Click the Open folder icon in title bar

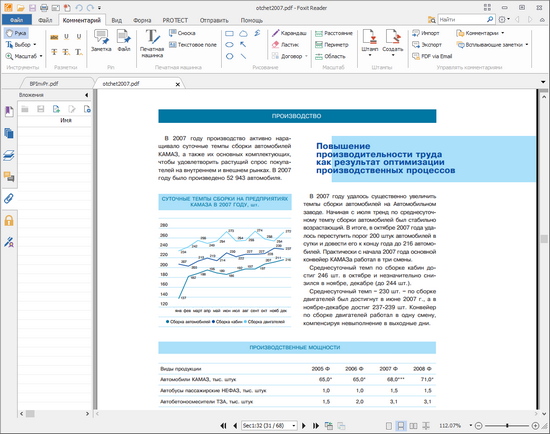20,7
